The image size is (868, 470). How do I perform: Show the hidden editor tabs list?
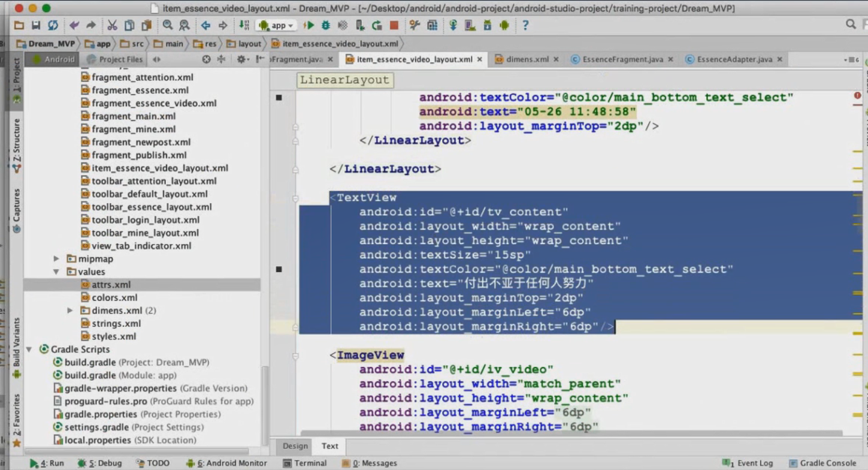(851, 60)
